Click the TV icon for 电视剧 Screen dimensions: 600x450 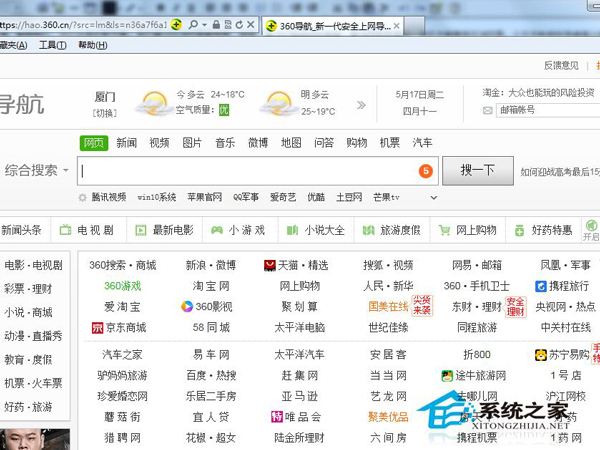pyautogui.click(x=65, y=230)
